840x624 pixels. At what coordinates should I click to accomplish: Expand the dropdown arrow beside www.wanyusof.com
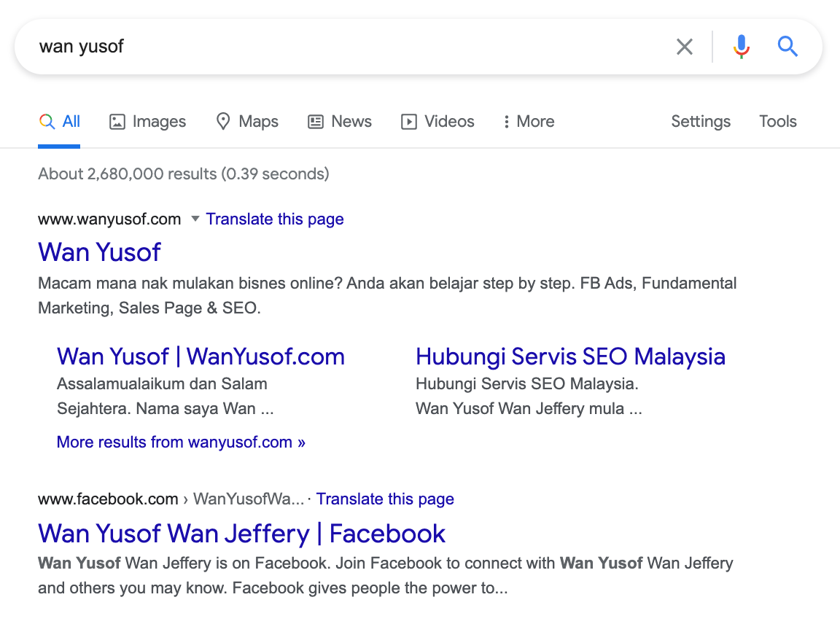click(x=195, y=219)
